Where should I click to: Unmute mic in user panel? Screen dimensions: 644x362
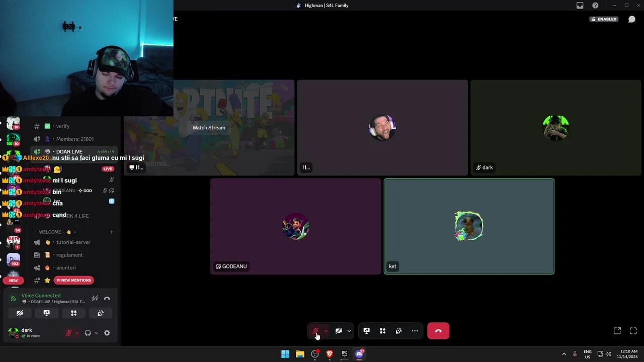(x=69, y=333)
